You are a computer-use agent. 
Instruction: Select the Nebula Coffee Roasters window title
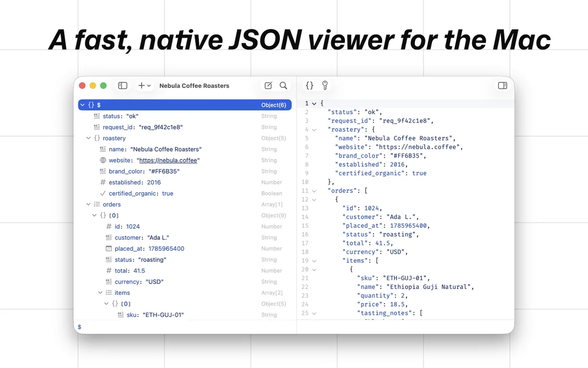(x=195, y=85)
